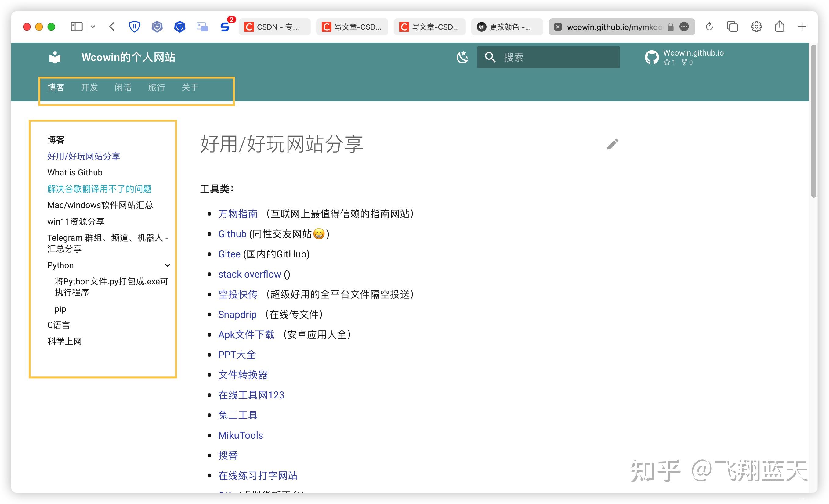Open the address bar ellipsis menu
The image size is (829, 504).
tap(684, 27)
